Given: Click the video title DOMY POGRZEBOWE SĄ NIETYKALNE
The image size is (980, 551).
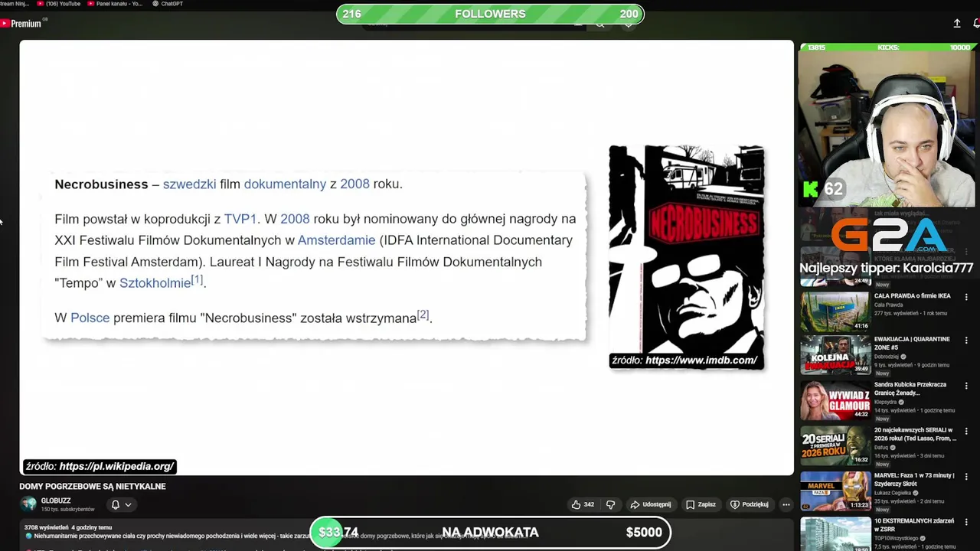Looking at the screenshot, I should [93, 487].
